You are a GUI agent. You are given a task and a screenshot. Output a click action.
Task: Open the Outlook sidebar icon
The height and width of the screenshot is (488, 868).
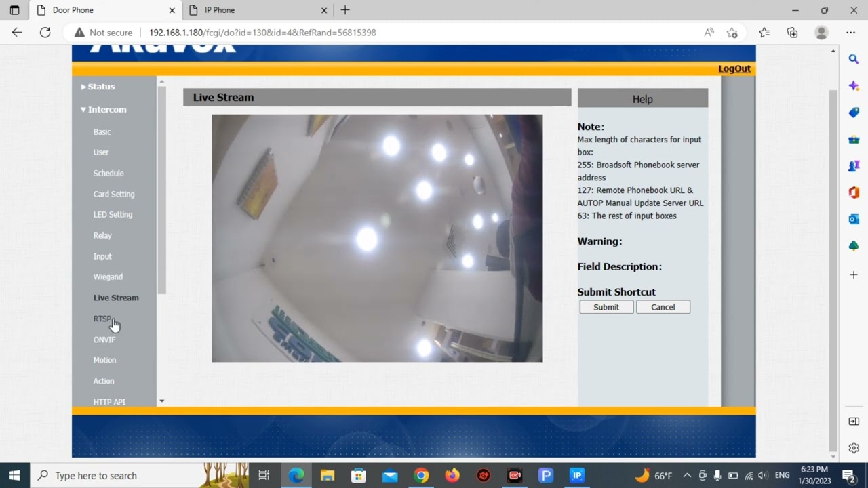pos(854,219)
